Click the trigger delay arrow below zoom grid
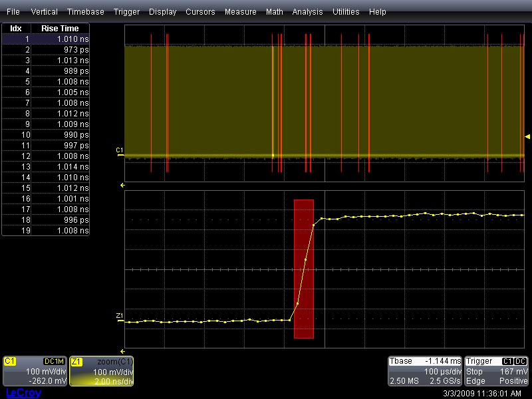The width and height of the screenshot is (532, 399). [122, 350]
